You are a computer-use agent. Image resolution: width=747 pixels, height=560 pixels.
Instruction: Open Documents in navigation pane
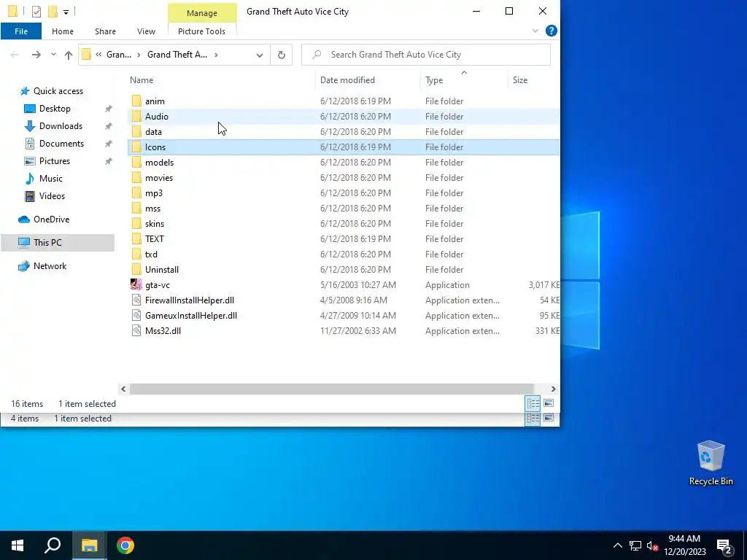pyautogui.click(x=61, y=144)
